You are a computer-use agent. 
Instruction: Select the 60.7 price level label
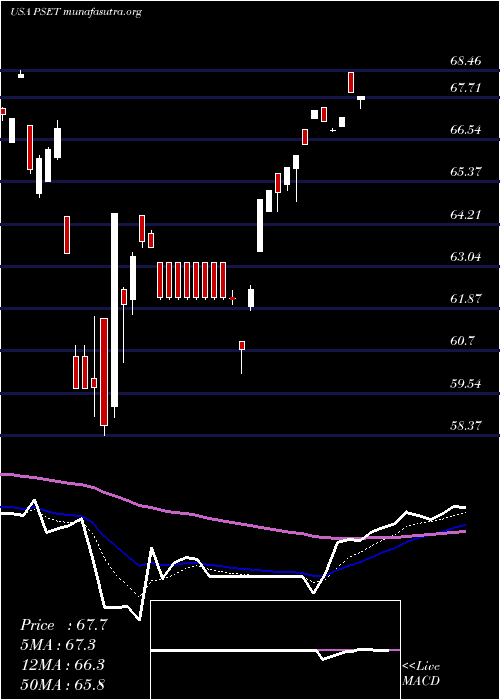click(x=462, y=342)
